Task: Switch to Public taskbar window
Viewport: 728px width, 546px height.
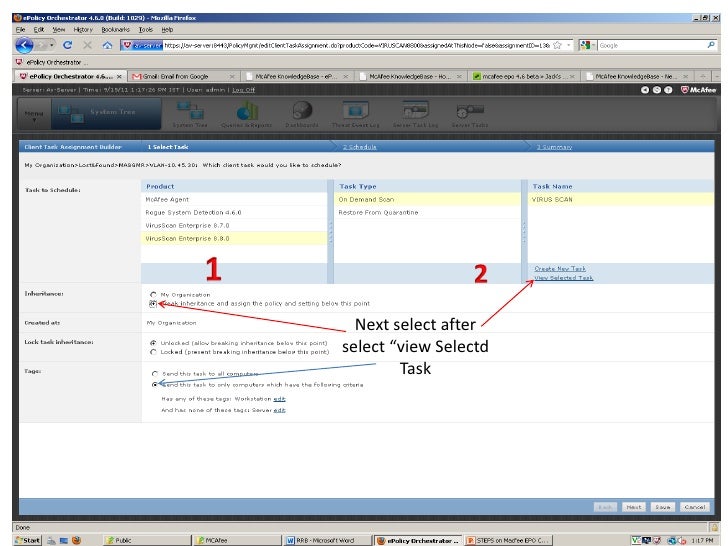Action: point(146,540)
